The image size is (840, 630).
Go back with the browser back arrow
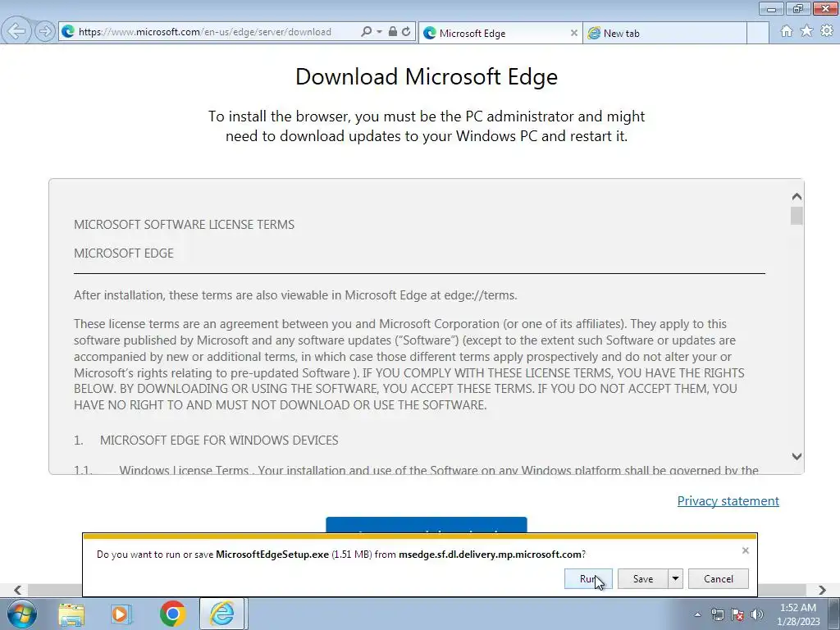pyautogui.click(x=16, y=31)
